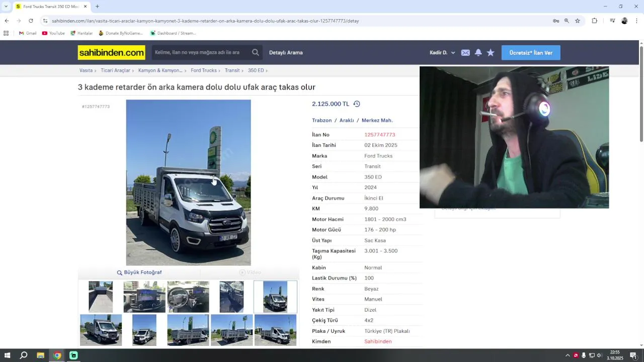Click the site info icon in address bar
Screen dimensions: 644x362
45,21
